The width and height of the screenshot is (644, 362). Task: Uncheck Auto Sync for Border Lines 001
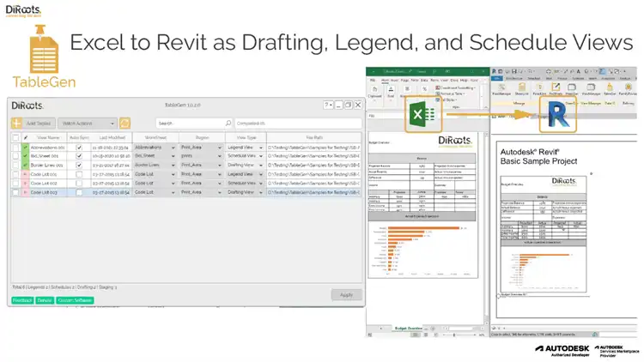tap(79, 165)
